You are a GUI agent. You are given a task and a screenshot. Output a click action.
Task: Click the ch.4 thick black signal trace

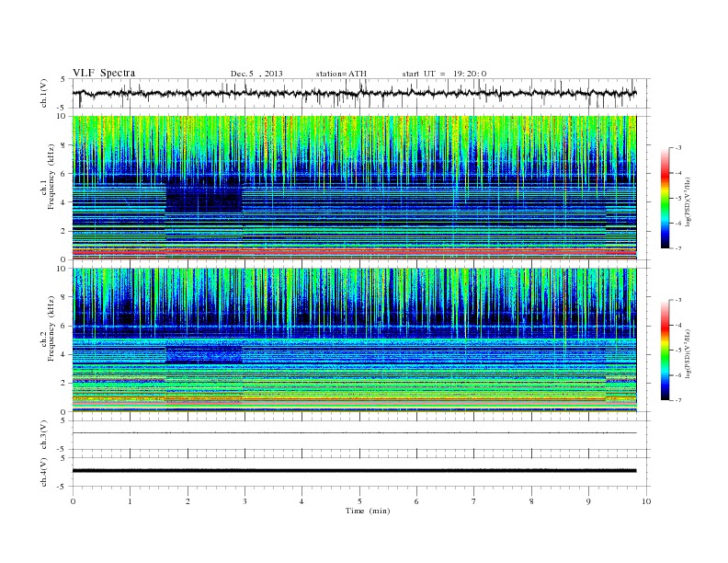[x=354, y=471]
